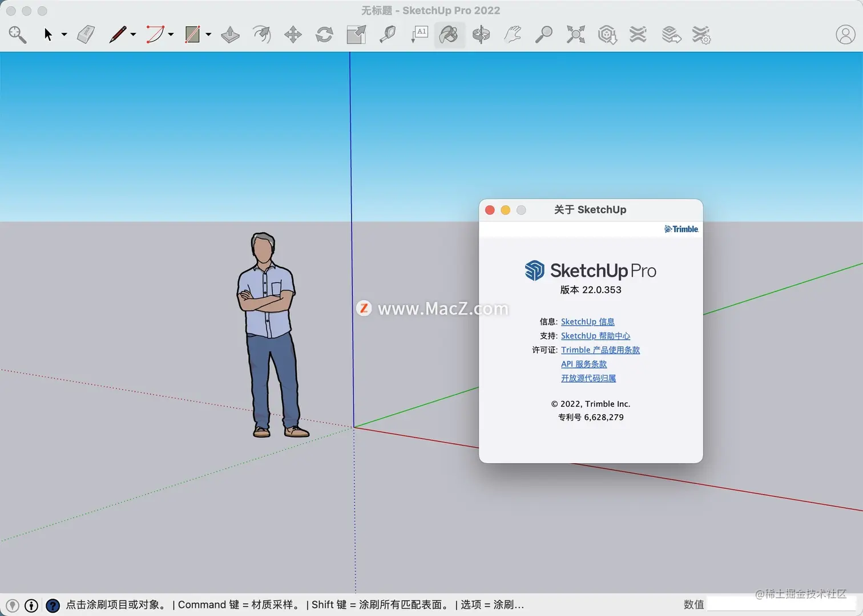Select the arrow Select tool
863x616 pixels.
tap(48, 35)
